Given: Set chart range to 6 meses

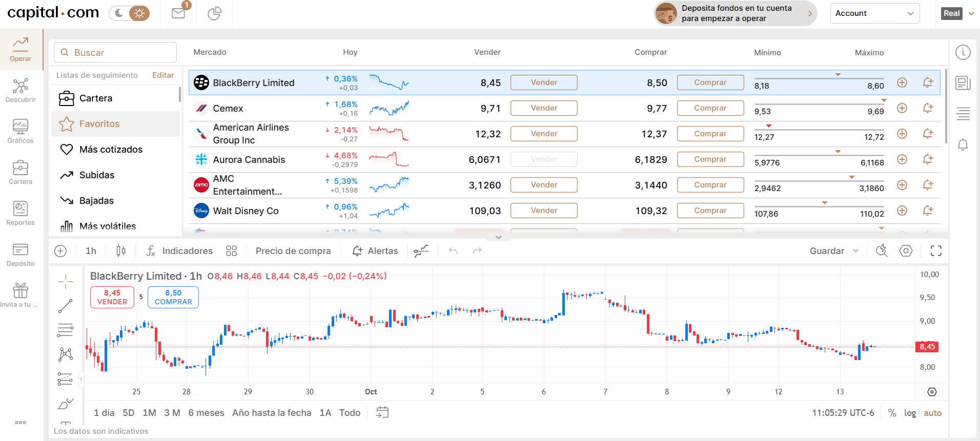Looking at the screenshot, I should (x=206, y=413).
